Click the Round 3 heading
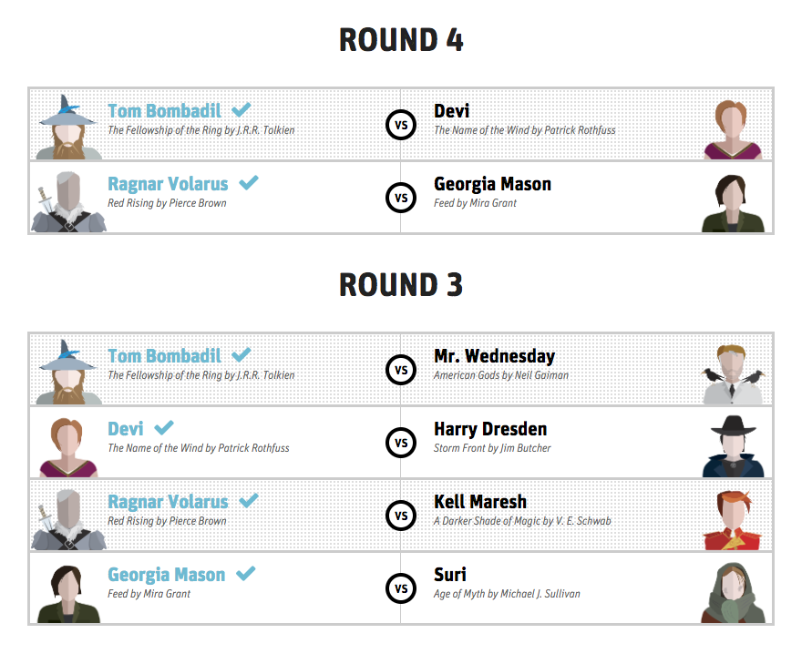 point(401,284)
